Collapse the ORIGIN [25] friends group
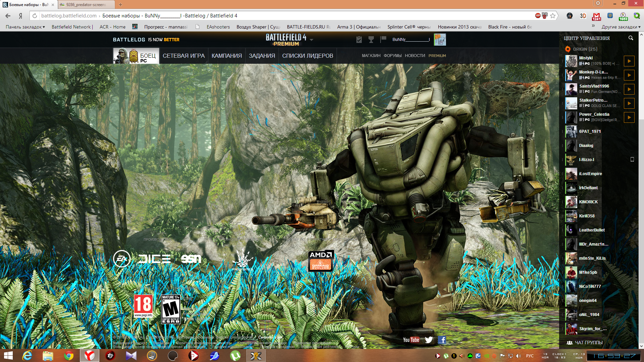The width and height of the screenshot is (644, 362). coord(585,49)
